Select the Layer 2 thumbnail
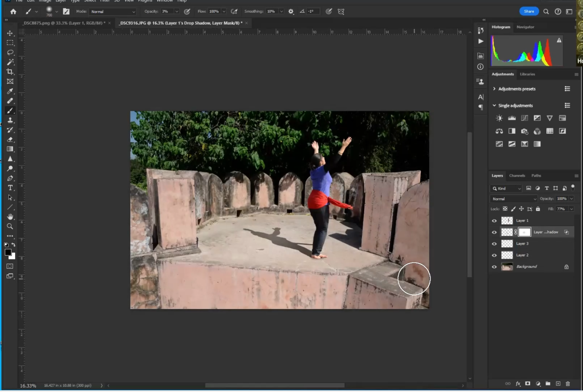583x392 pixels. (x=507, y=255)
